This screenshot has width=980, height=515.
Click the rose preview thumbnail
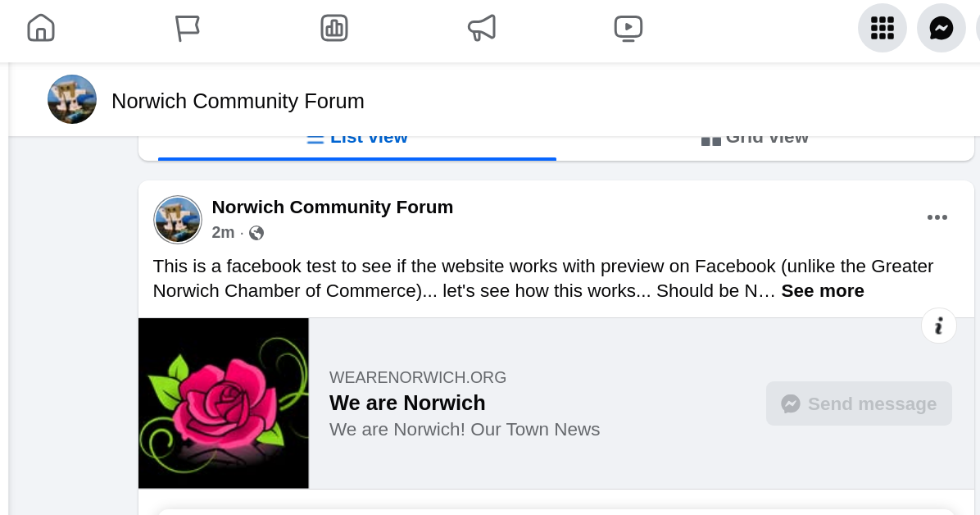pyautogui.click(x=224, y=403)
